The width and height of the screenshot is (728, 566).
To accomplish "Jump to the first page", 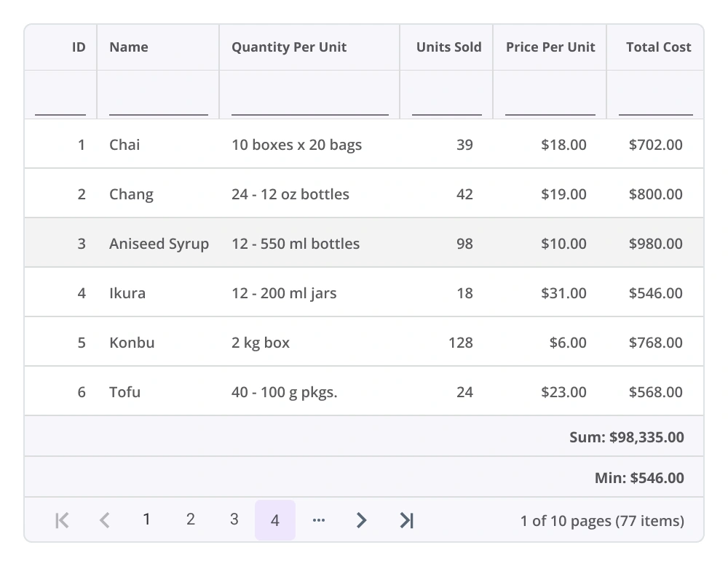I will [x=61, y=520].
